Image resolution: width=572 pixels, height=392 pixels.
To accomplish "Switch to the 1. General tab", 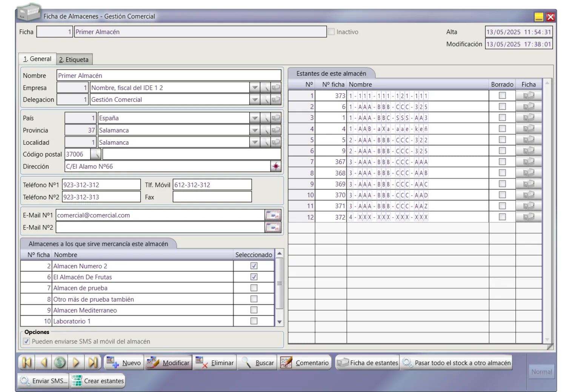I will coord(37,59).
